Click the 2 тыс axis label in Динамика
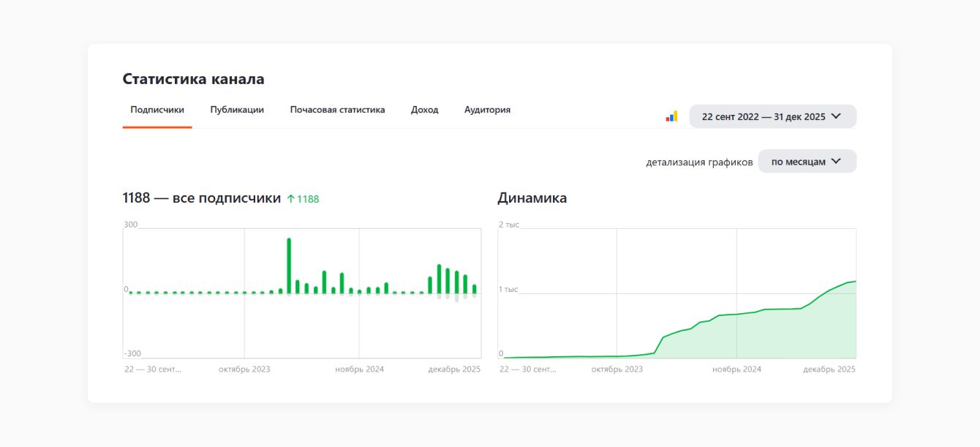This screenshot has width=980, height=447. coord(508,225)
